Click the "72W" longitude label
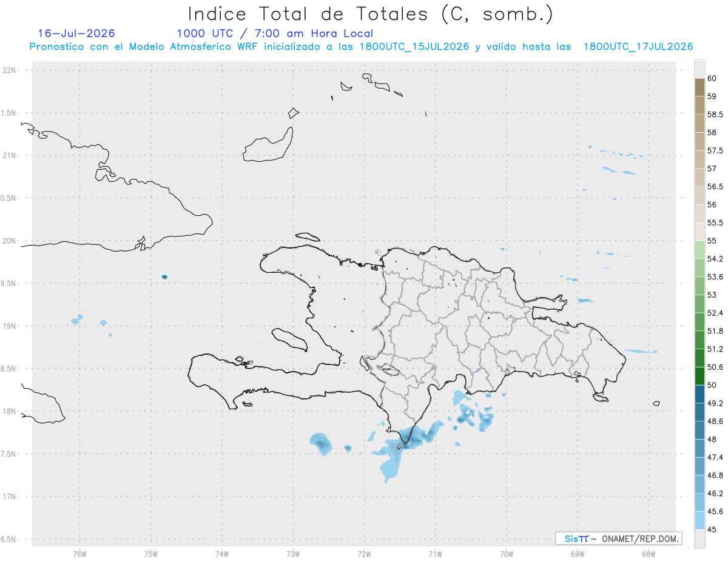The image size is (728, 562). [x=364, y=554]
